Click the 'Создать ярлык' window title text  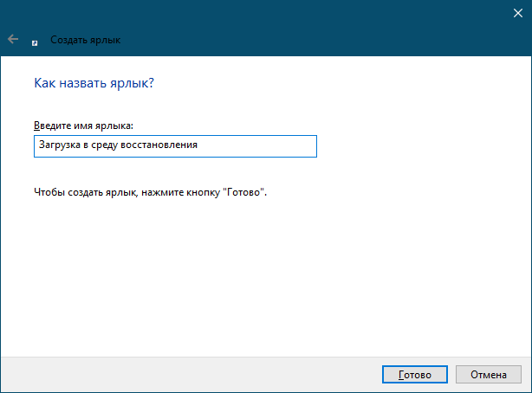coord(85,40)
